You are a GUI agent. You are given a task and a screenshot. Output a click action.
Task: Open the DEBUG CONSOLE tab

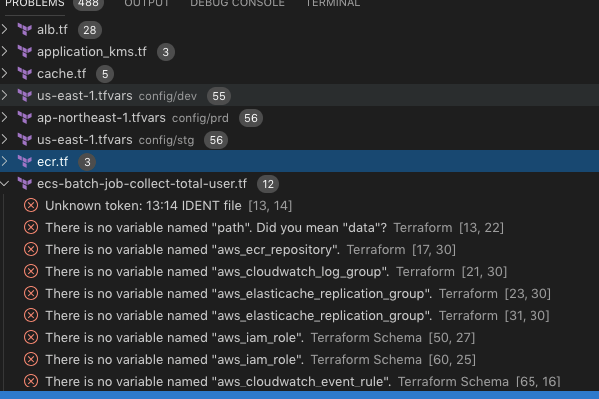pos(237,3)
